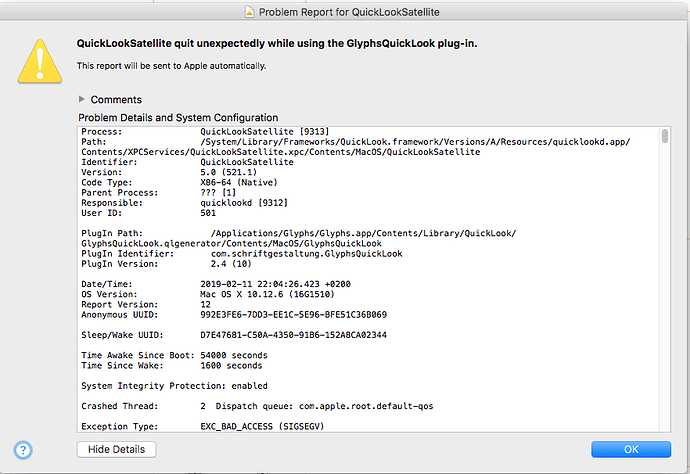Click the QuickLookSatellite quit unexpectedly headline
Image resolution: width=690 pixels, height=474 pixels.
(277, 44)
